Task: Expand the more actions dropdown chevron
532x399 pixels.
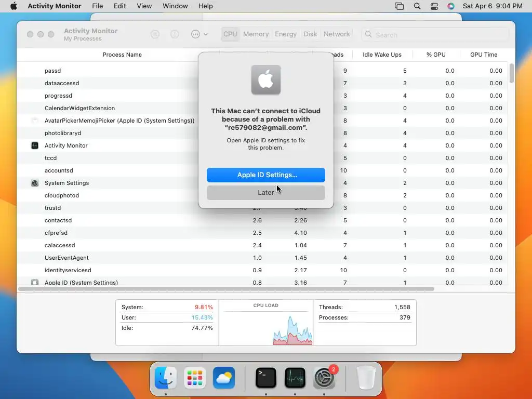Action: point(206,34)
